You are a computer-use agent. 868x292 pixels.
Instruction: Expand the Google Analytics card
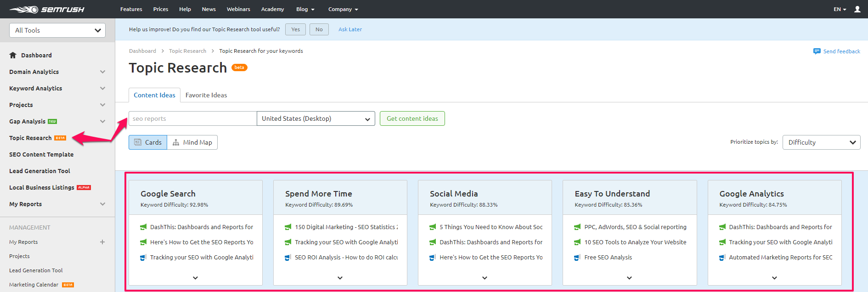(774, 278)
